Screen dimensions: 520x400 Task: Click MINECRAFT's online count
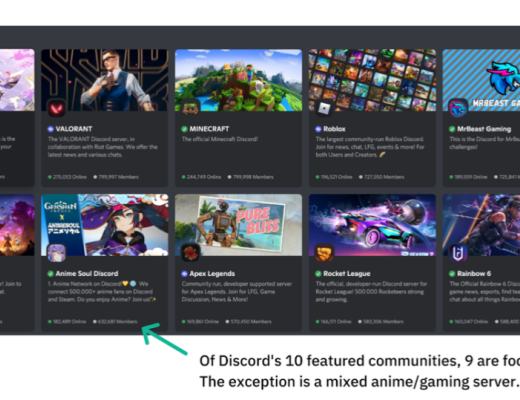[x=201, y=177]
